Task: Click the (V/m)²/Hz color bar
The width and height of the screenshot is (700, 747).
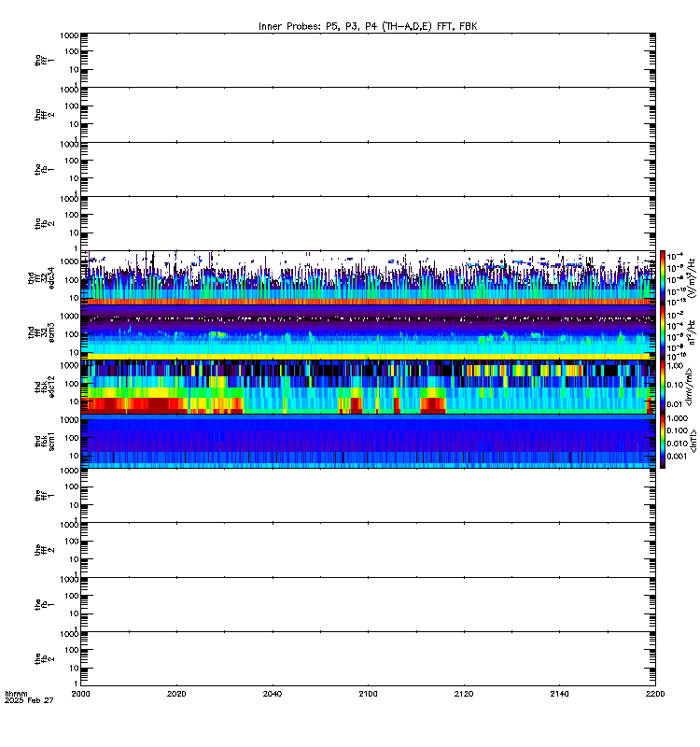Action: (x=663, y=277)
